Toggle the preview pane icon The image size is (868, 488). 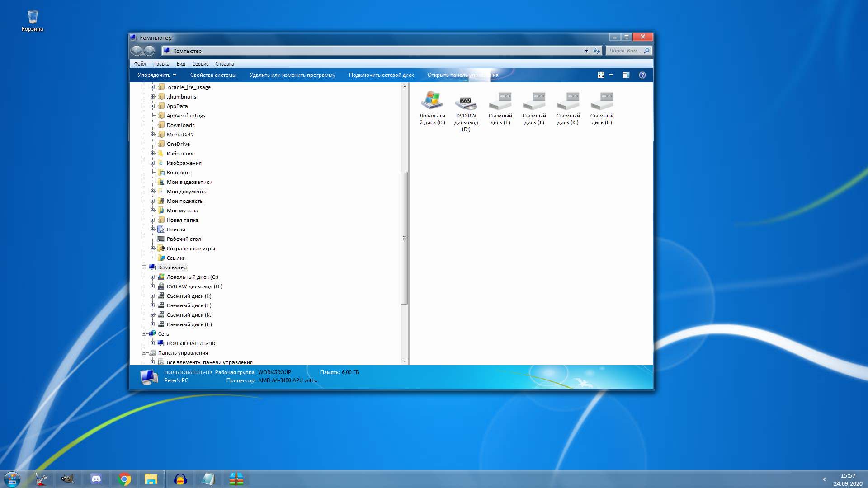626,75
